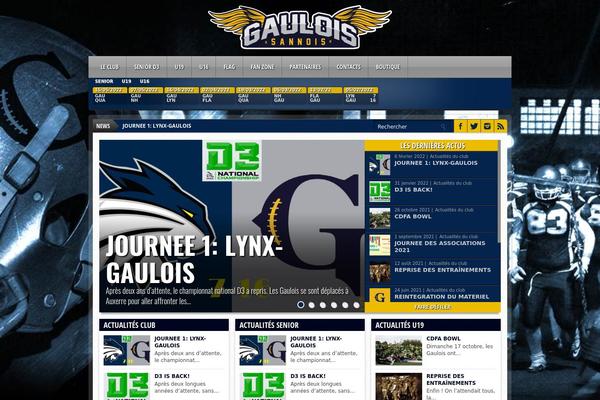
Task: Click the Reintegration du Materiel G thumbnail
Action: (380, 295)
